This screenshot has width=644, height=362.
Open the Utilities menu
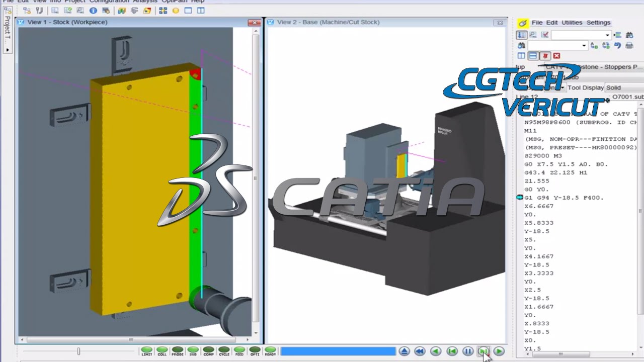pos(572,23)
